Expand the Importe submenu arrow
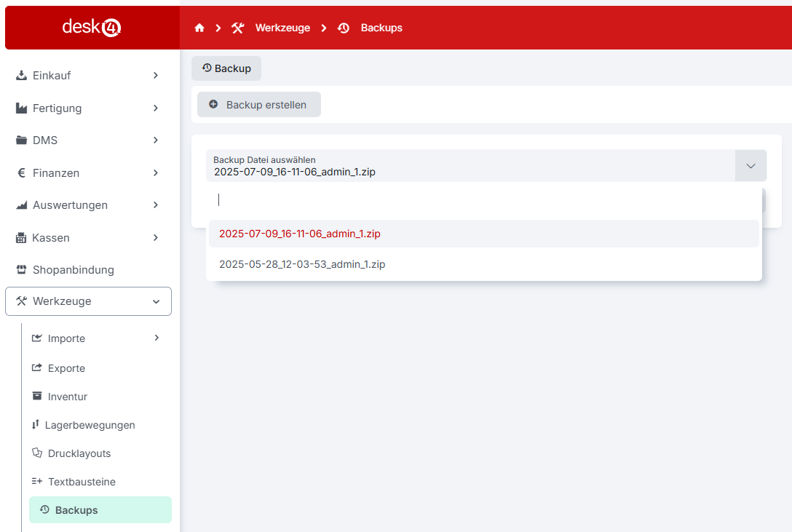Image resolution: width=792 pixels, height=532 pixels. coord(157,338)
